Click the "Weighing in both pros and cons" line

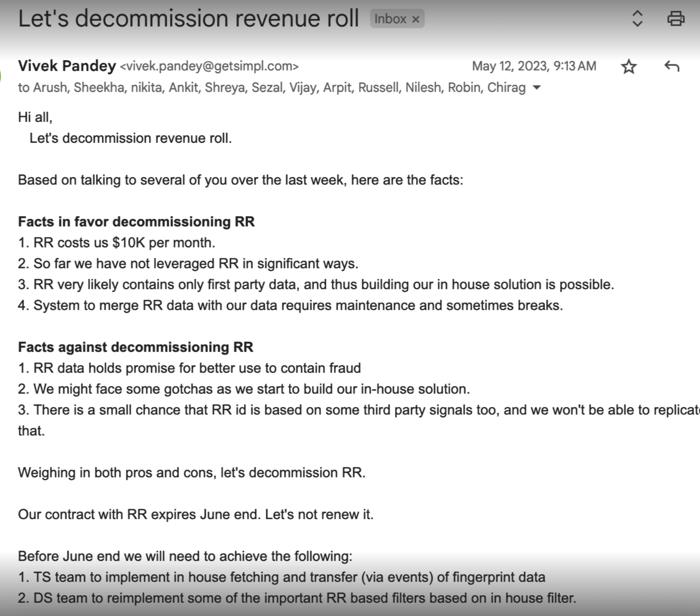[192, 472]
